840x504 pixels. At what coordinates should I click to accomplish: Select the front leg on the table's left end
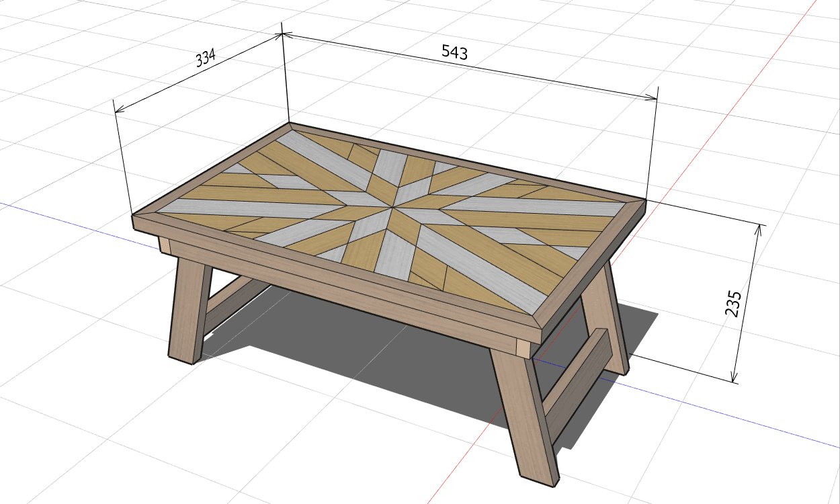[x=190, y=310]
